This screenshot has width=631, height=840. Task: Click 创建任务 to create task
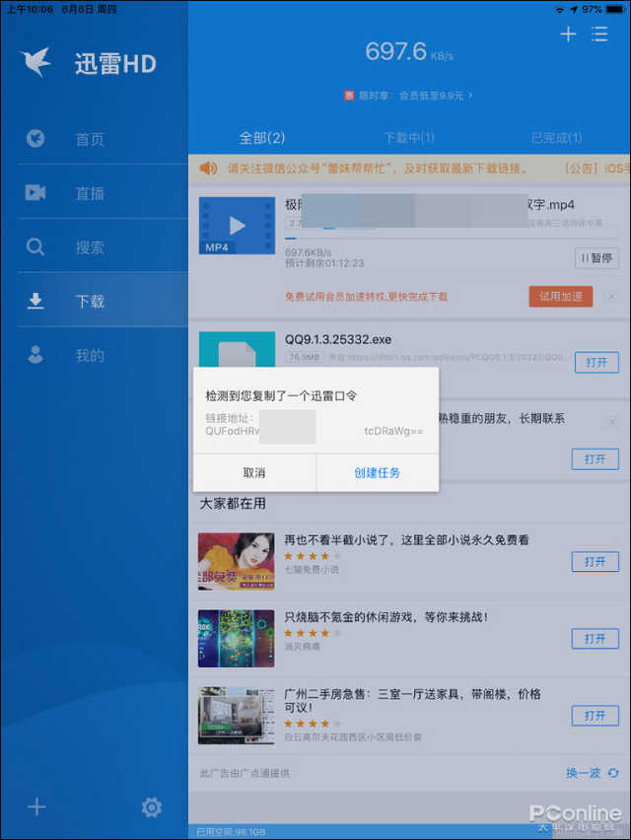377,472
